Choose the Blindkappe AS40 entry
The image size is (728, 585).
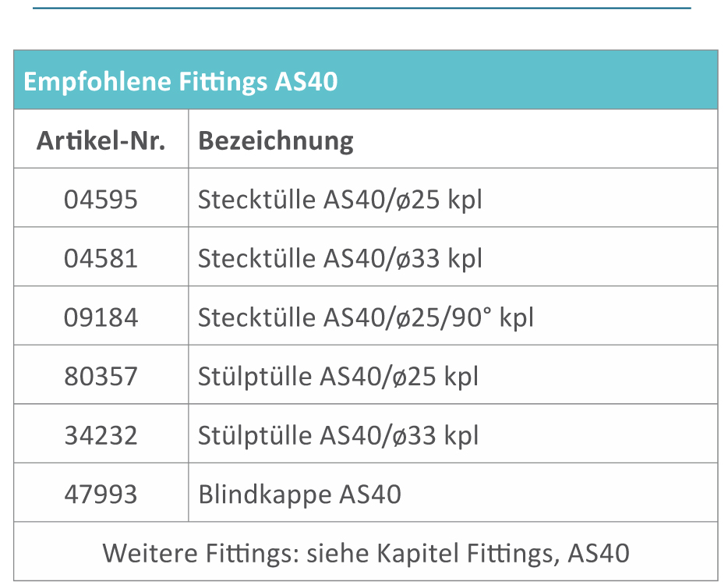(299, 495)
